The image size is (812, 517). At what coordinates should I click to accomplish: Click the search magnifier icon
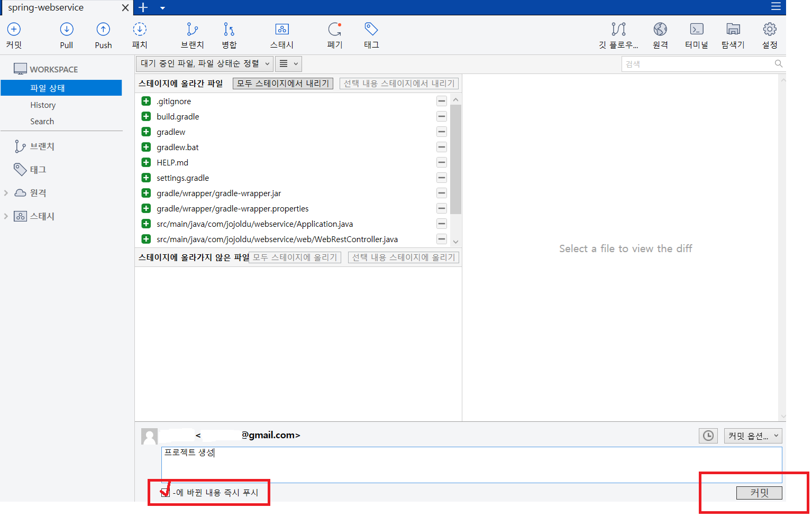coord(778,63)
